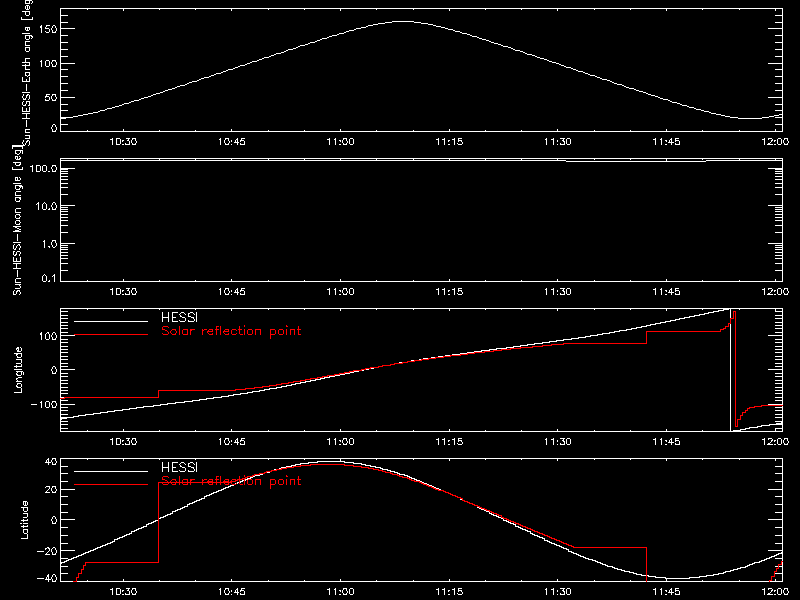Click '12:00' under the Earth angle plot
800x600 pixels.
click(775, 142)
